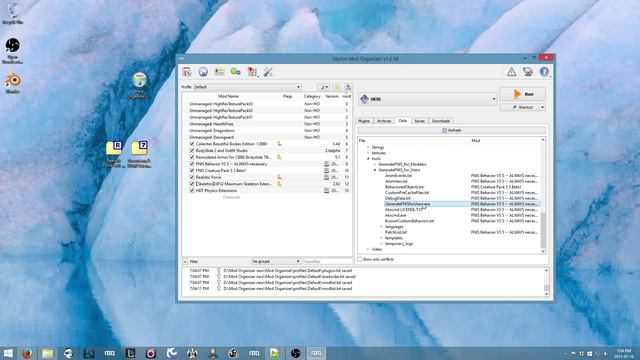640x360 pixels.
Task: Select GenerateFNISforUsers.exe in Data tree
Action: tap(407, 204)
